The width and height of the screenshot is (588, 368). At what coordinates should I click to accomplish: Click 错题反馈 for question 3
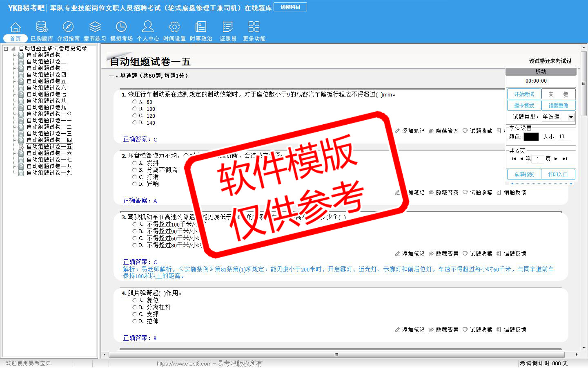pos(511,254)
